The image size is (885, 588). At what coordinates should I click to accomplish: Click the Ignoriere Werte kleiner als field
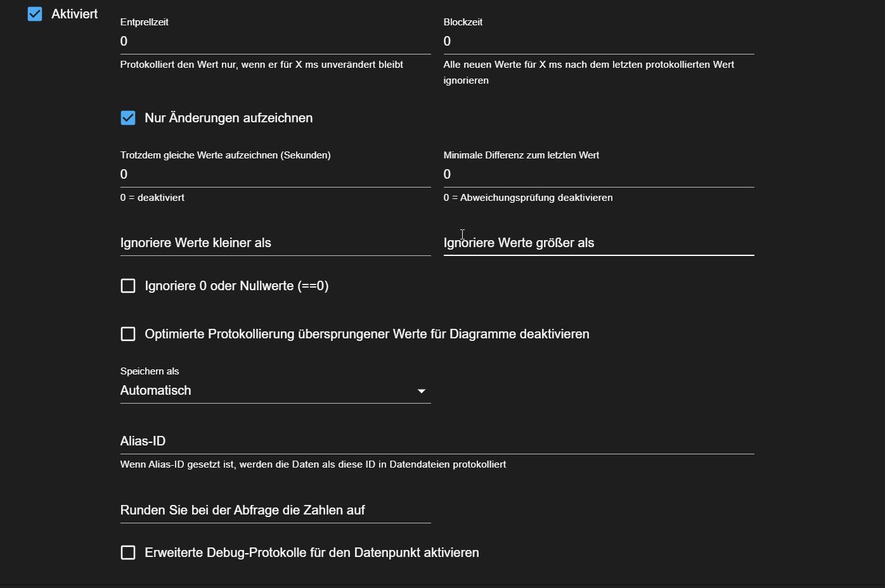coord(275,243)
